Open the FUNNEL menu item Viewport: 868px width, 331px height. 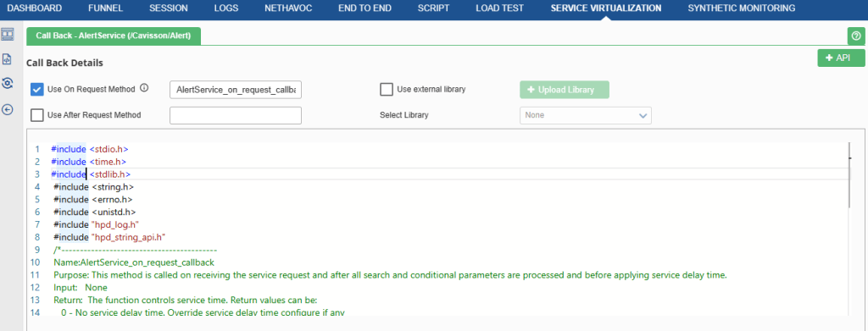click(x=105, y=8)
